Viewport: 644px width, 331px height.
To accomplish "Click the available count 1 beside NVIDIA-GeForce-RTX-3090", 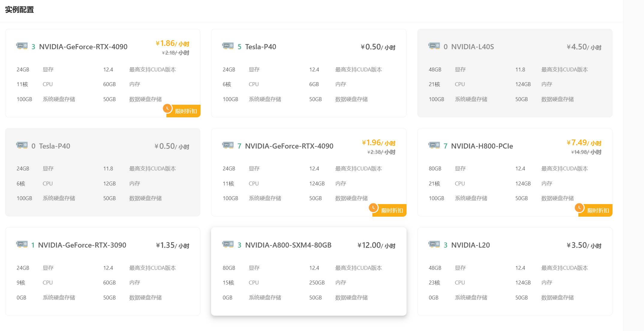I will pyautogui.click(x=33, y=245).
